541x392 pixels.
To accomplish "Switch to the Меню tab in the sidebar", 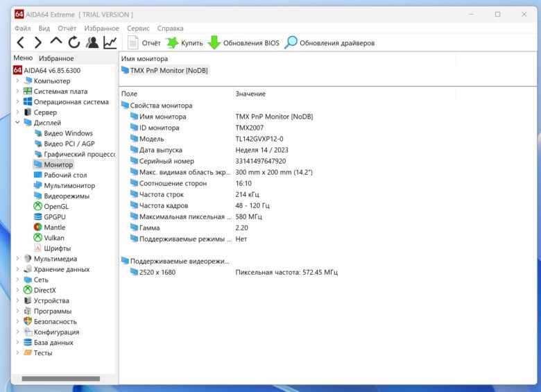I will pos(23,58).
